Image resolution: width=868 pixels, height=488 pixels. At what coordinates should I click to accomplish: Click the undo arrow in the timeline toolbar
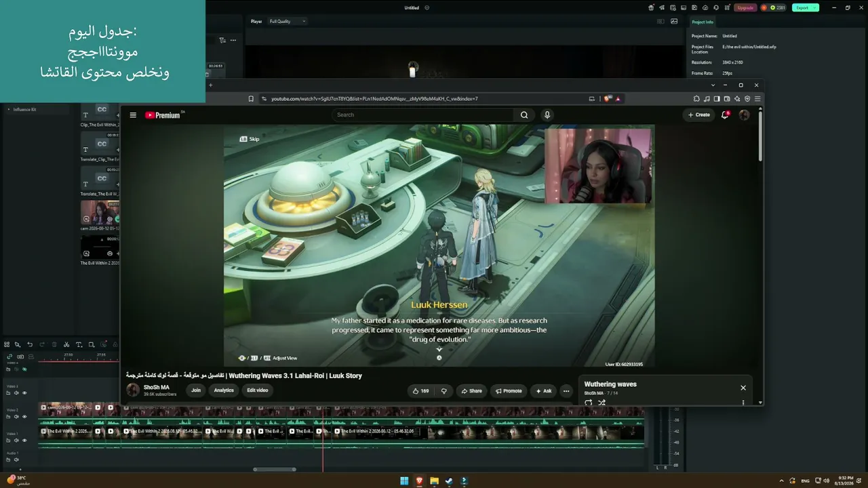(30, 344)
